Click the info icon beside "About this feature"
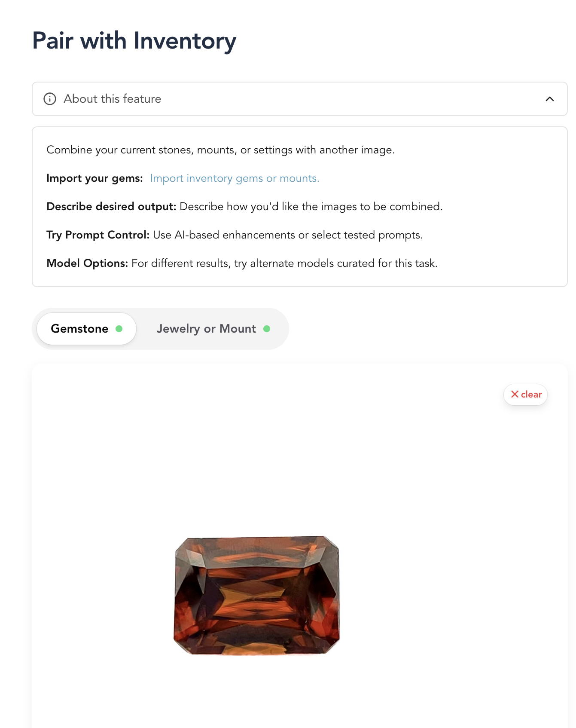This screenshot has width=576, height=728. [x=50, y=99]
